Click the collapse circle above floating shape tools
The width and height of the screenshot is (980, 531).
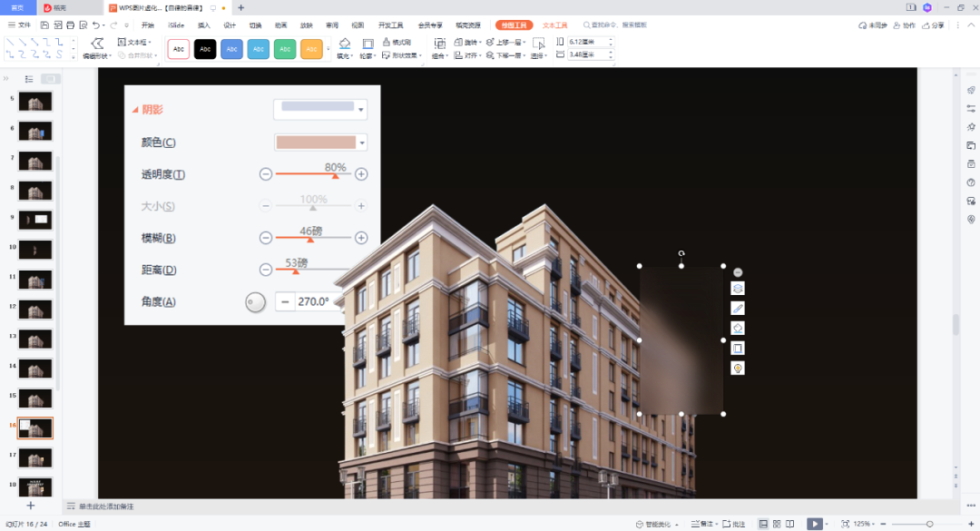coord(738,272)
